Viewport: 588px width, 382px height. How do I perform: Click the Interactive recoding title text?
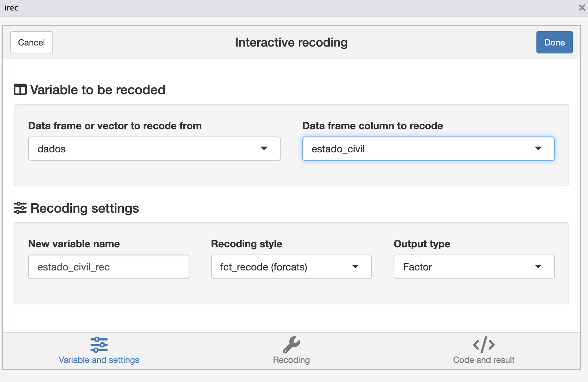pos(291,42)
